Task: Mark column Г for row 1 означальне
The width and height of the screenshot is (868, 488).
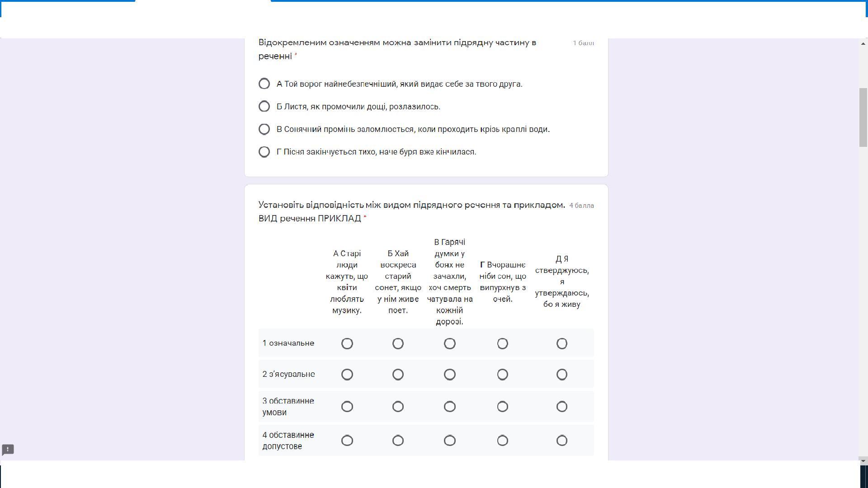Action: click(x=502, y=343)
